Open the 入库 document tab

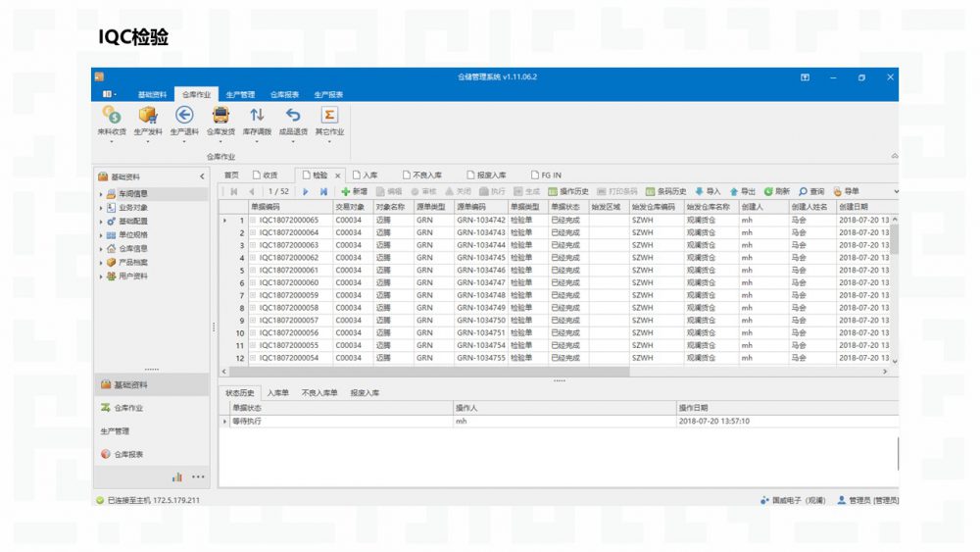coord(365,176)
